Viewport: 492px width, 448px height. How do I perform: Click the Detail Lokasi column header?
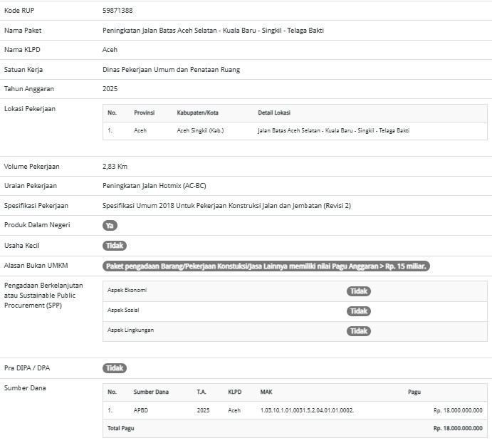tap(274, 113)
